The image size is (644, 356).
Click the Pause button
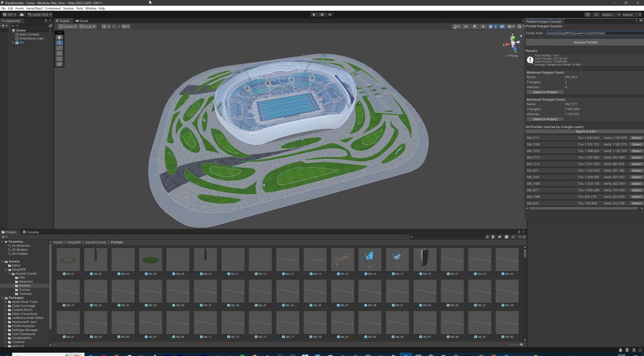[322, 14]
